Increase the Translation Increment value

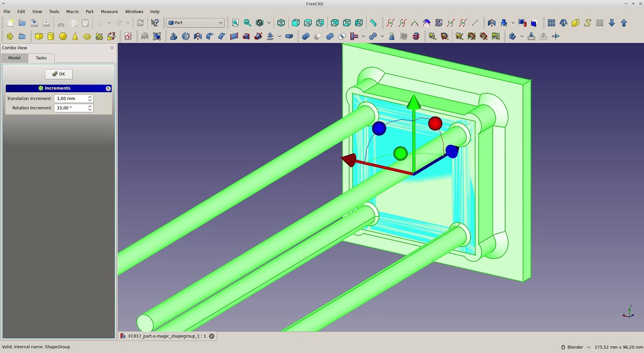coord(90,97)
